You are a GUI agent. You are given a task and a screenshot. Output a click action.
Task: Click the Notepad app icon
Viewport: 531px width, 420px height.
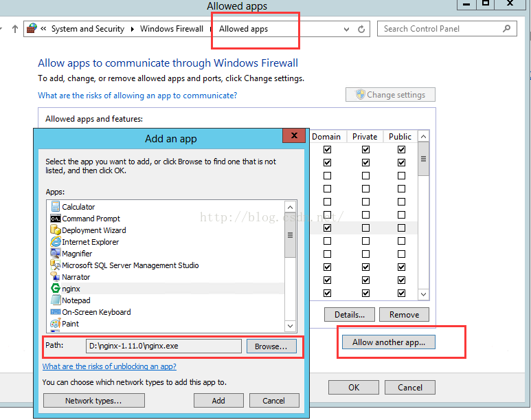click(56, 300)
